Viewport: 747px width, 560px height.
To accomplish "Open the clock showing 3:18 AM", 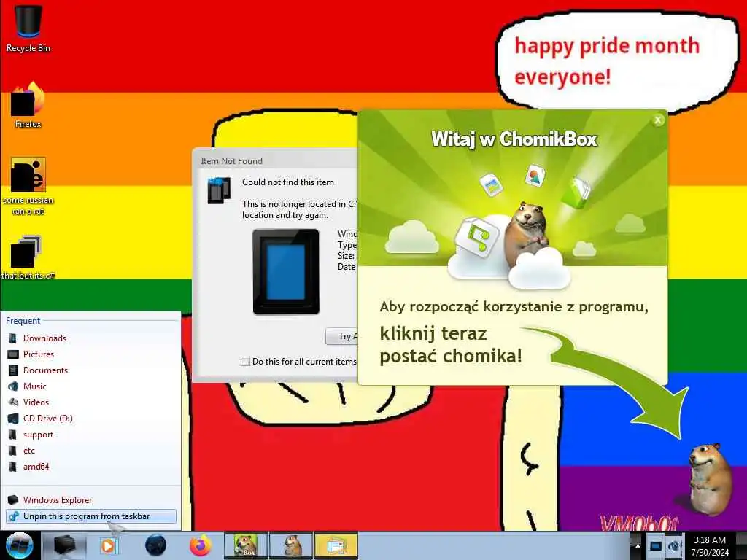I will [710, 546].
